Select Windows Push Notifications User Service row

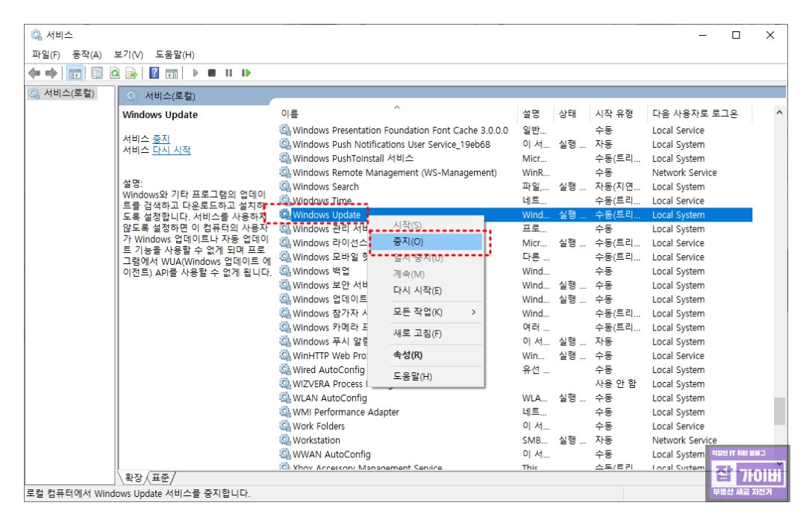[x=515, y=145]
